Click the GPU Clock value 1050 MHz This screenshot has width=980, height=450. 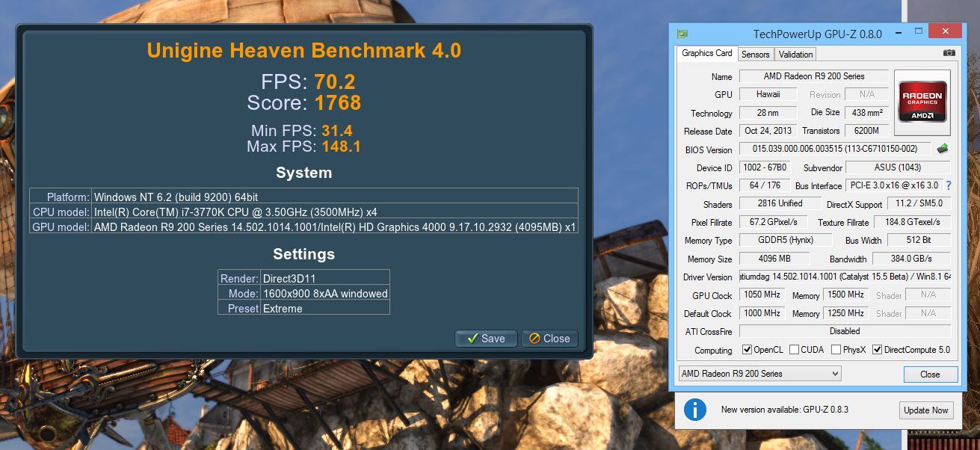761,295
